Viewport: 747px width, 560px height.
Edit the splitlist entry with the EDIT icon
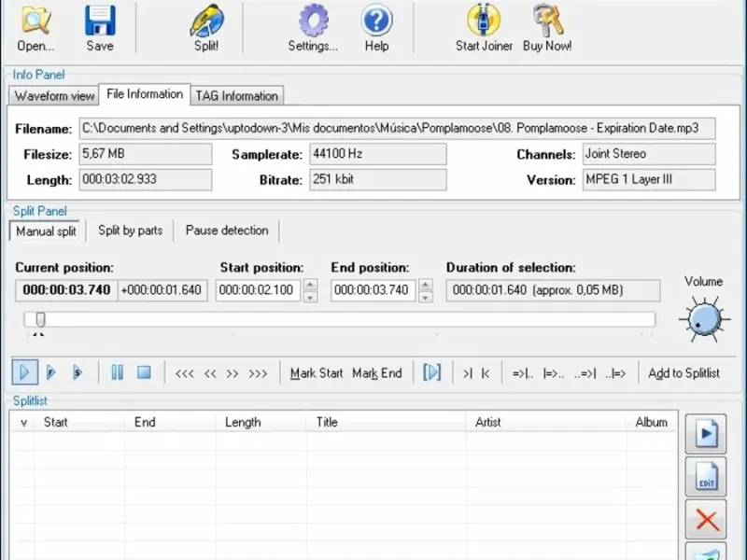pos(706,477)
